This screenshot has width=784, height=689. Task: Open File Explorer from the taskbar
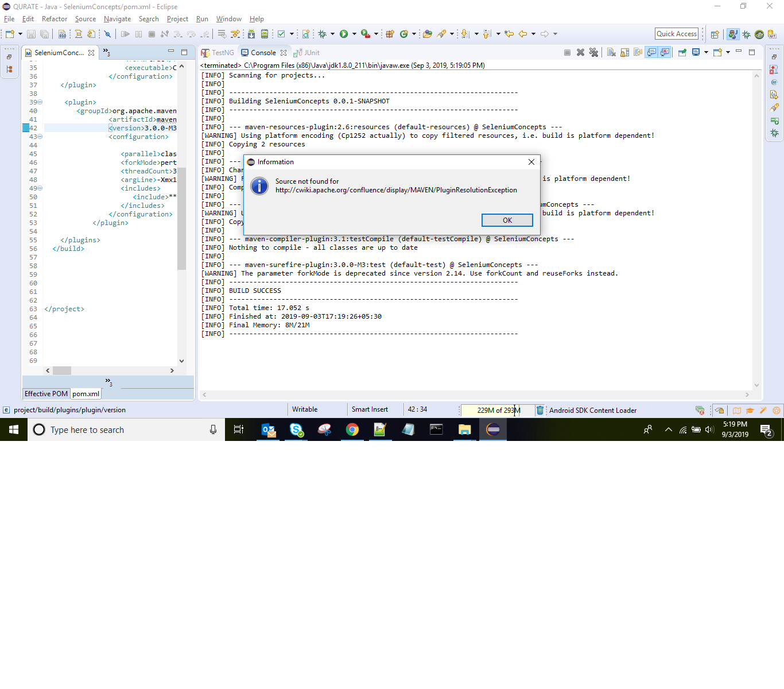(464, 429)
